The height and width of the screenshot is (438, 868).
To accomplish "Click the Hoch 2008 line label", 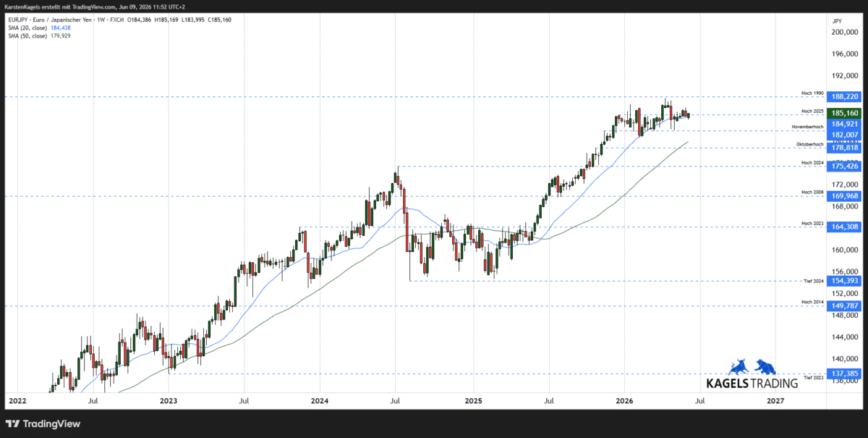I will [812, 192].
